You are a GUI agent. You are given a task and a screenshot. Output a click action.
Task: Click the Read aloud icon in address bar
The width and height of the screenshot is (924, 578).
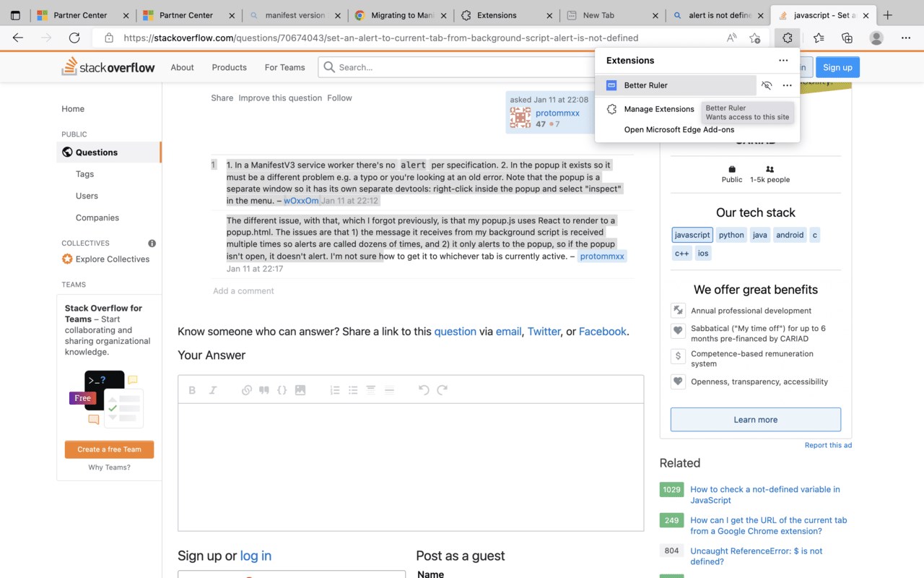pyautogui.click(x=732, y=38)
